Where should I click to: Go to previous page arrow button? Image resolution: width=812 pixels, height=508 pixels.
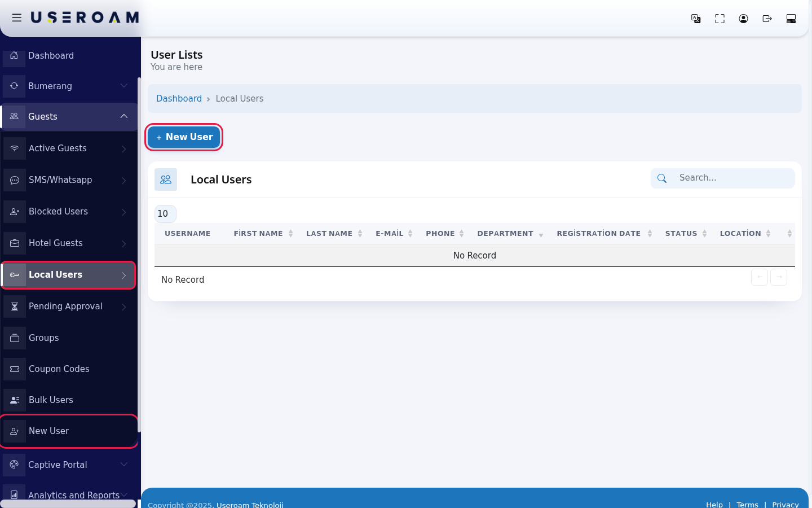760,277
